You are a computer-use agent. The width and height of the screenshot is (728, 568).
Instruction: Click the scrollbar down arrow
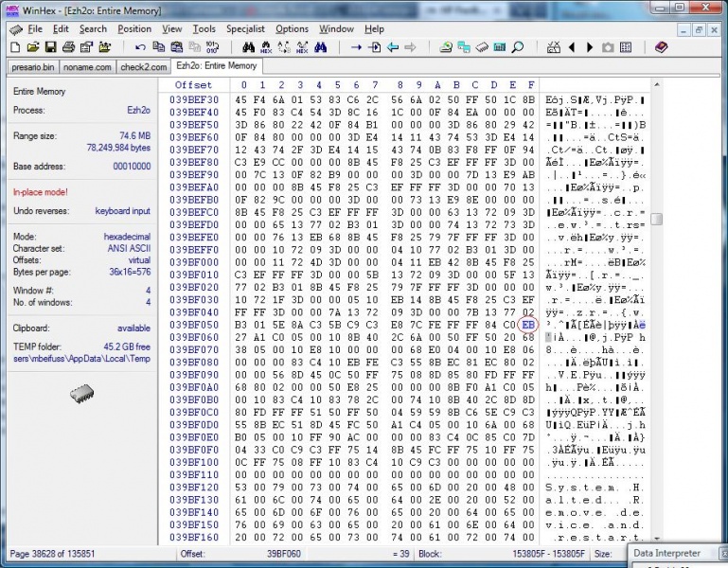pyautogui.click(x=656, y=539)
